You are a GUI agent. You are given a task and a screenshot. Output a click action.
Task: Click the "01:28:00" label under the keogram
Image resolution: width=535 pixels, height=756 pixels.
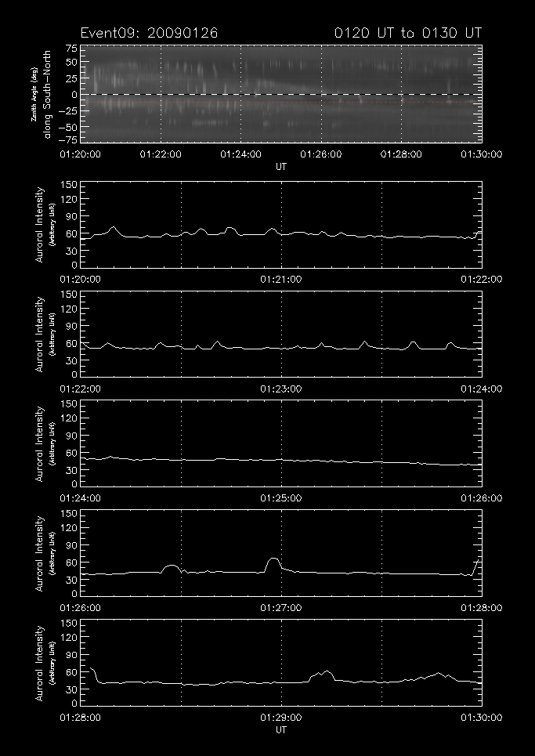pyautogui.click(x=401, y=154)
